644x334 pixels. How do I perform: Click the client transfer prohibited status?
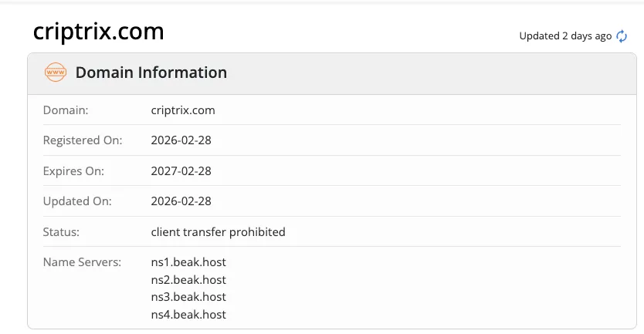coord(218,232)
